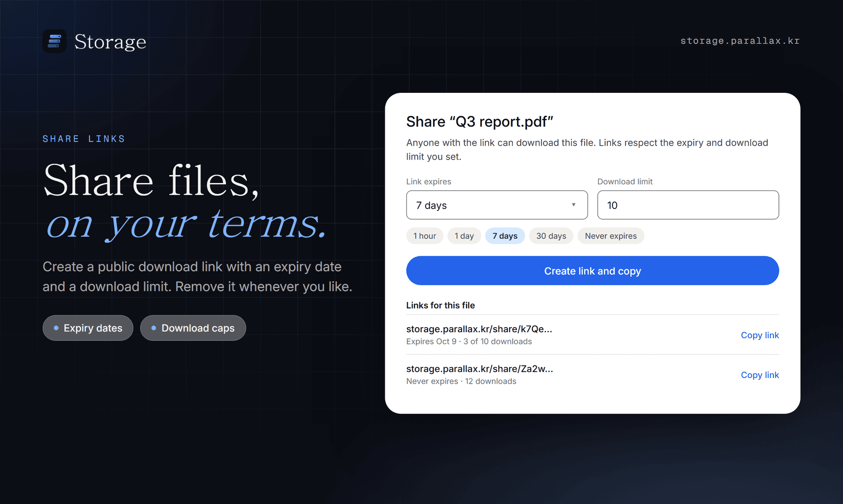Screen dimensions: 843x504
Task: Copy link for the Za2w share URL
Action: pyautogui.click(x=759, y=375)
